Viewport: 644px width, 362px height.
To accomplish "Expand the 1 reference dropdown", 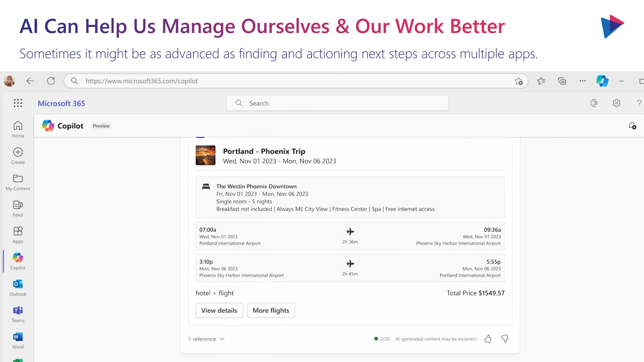I will pos(207,339).
